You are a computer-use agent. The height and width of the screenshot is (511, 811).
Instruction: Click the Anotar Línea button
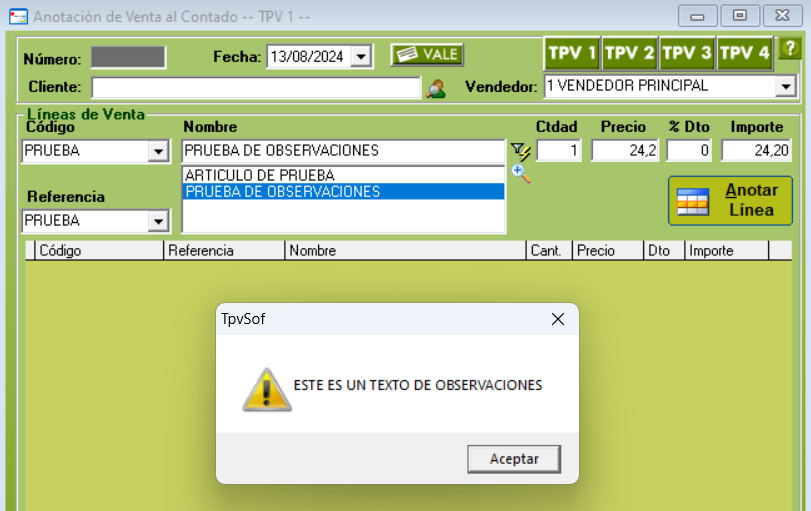coord(730,201)
